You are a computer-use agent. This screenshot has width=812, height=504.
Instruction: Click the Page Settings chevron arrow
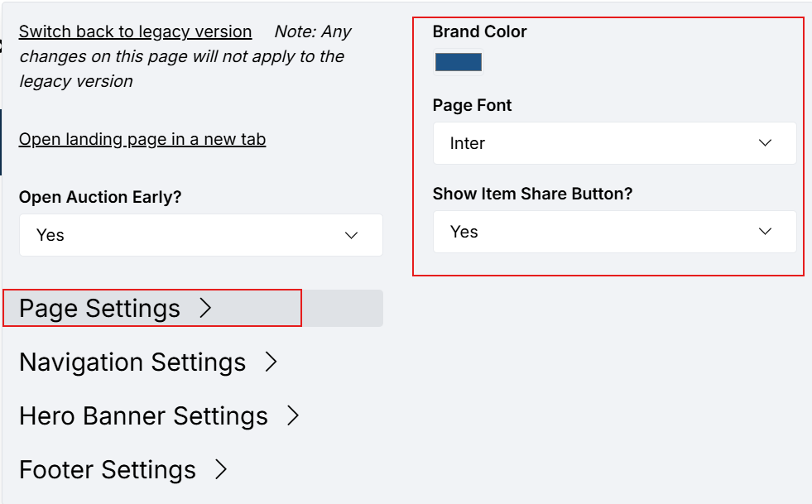[x=206, y=309]
